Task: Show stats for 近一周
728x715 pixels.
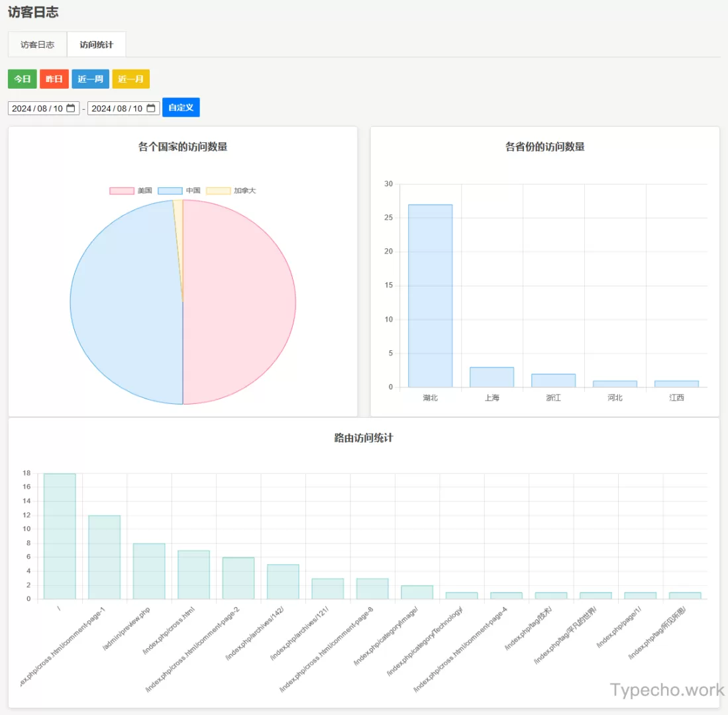Action: (x=90, y=79)
